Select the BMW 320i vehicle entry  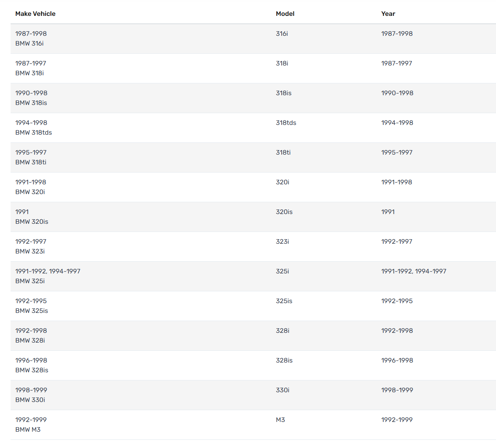(x=30, y=192)
